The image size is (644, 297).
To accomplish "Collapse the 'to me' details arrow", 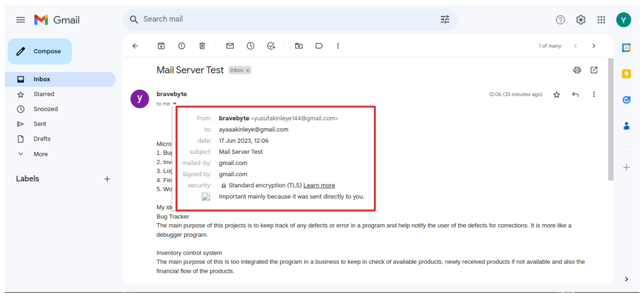I will (x=175, y=104).
